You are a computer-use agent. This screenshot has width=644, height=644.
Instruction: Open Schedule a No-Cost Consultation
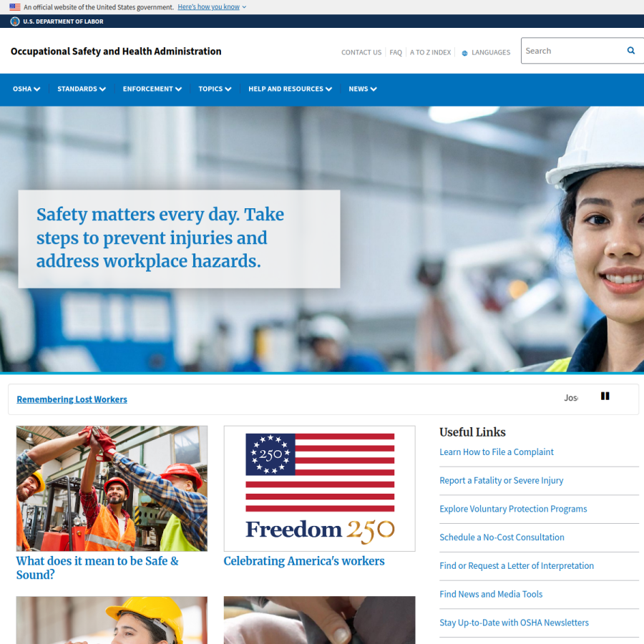coord(502,537)
